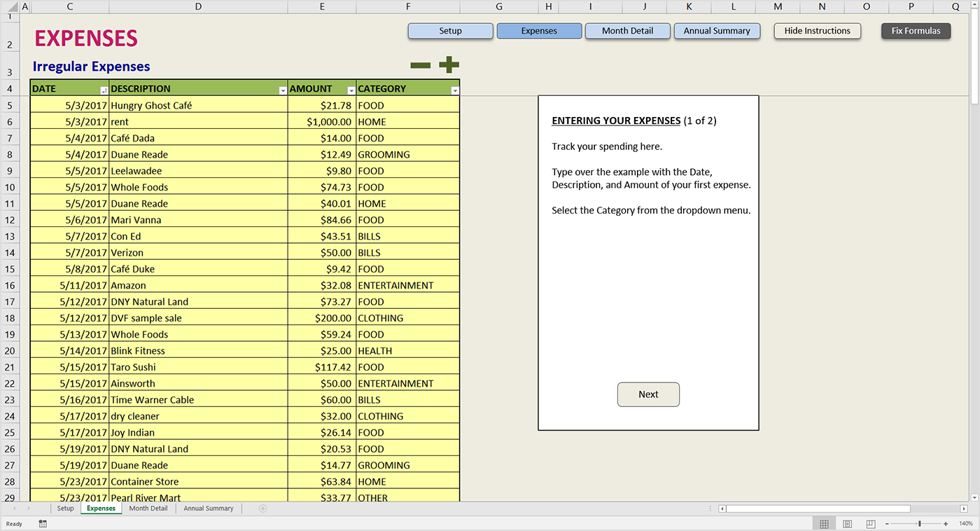The image size is (980, 531).
Task: Click the plus icon to add a row
Action: pos(449,65)
